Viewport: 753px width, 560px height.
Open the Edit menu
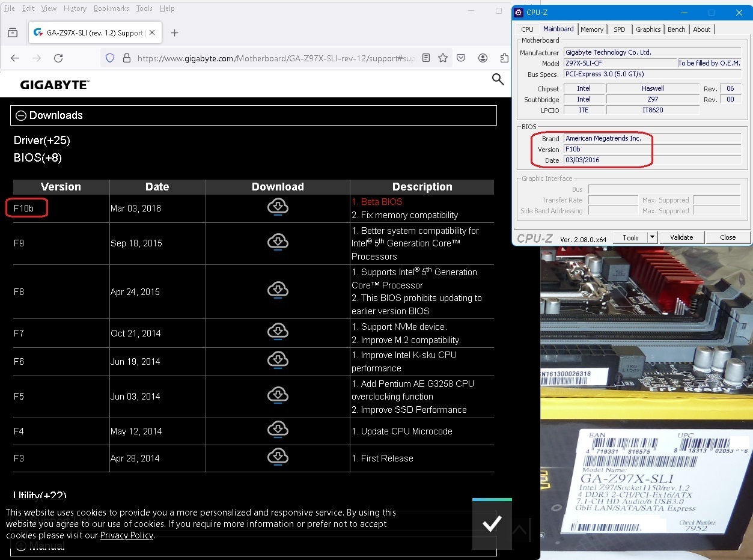coord(28,8)
